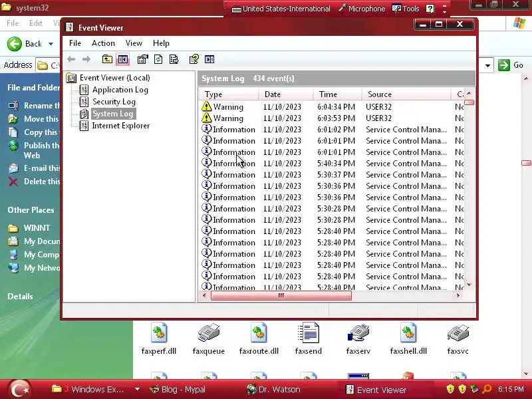Open the Help menu

[x=161, y=43]
